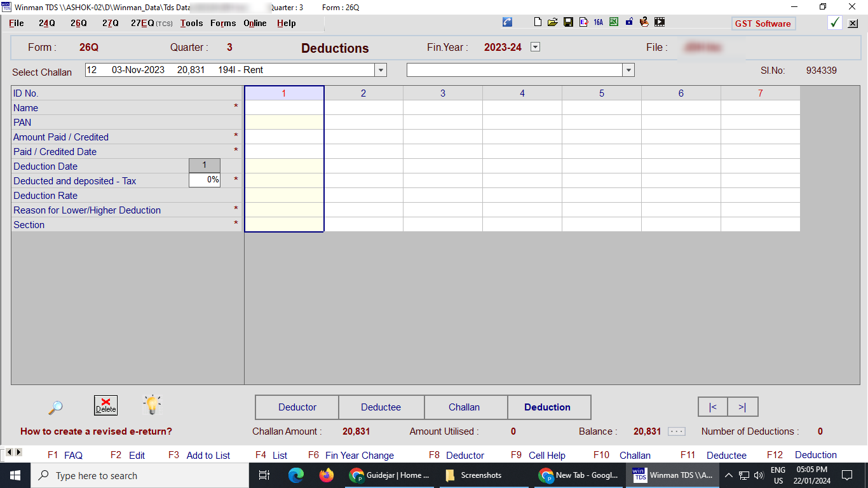Viewport: 868px width, 488px height.
Task: Switch to the Deductee tab
Action: pyautogui.click(x=381, y=407)
